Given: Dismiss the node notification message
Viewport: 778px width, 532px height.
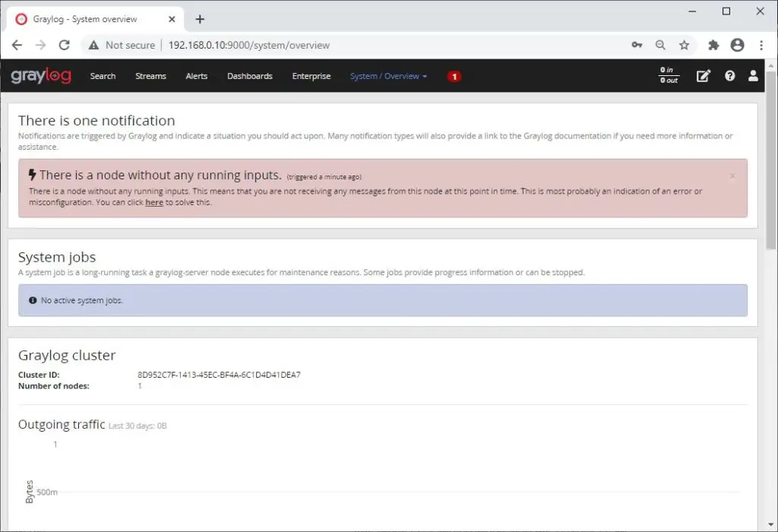Looking at the screenshot, I should tap(732, 176).
